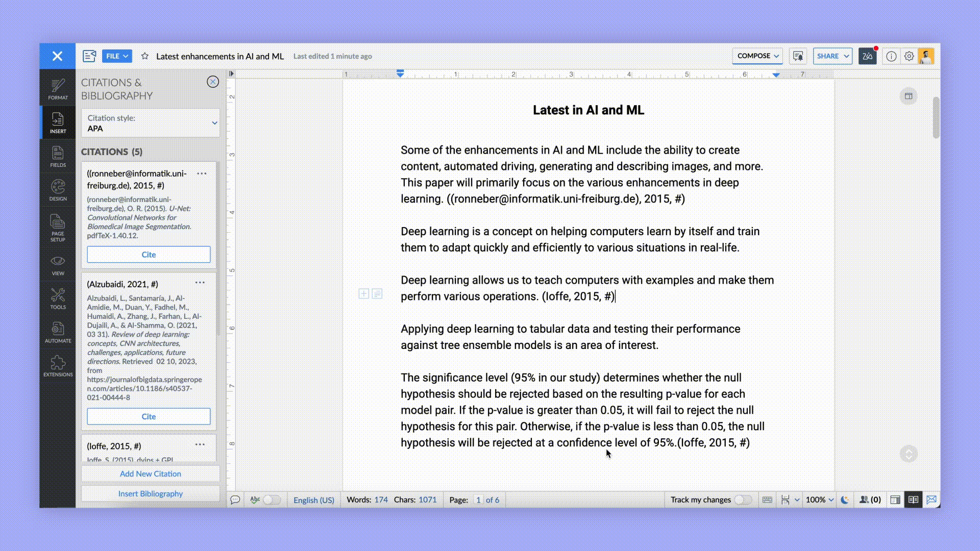This screenshot has height=551, width=980.
Task: Click Cite button for Alzubaidi citation
Action: (148, 416)
